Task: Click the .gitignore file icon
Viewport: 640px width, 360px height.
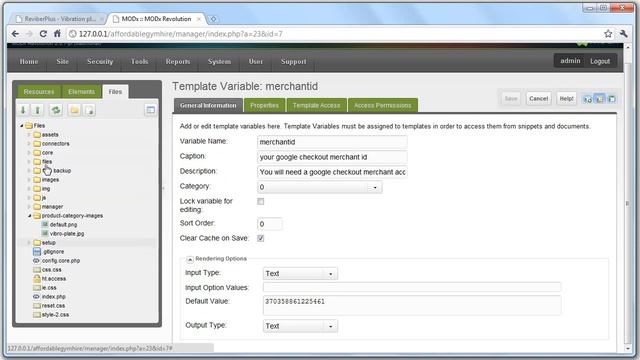Action: coord(37,252)
